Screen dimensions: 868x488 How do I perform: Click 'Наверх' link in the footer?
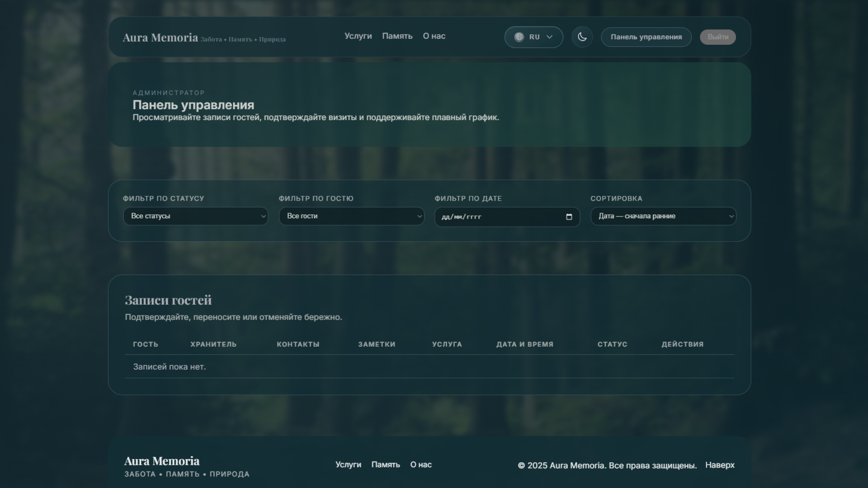tap(720, 465)
